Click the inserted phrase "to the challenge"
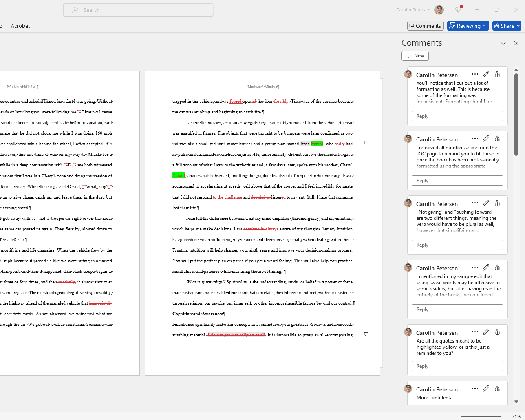The height and width of the screenshot is (420, 525). [227, 197]
